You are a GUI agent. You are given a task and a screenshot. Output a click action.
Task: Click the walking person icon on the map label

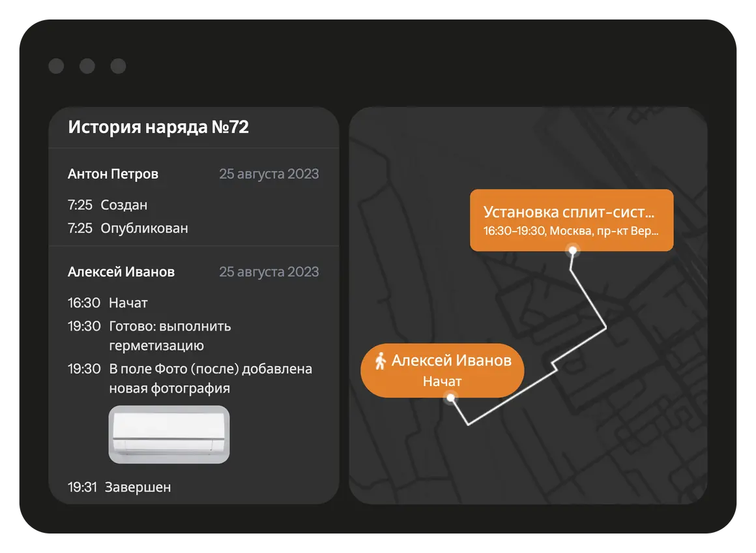click(381, 361)
